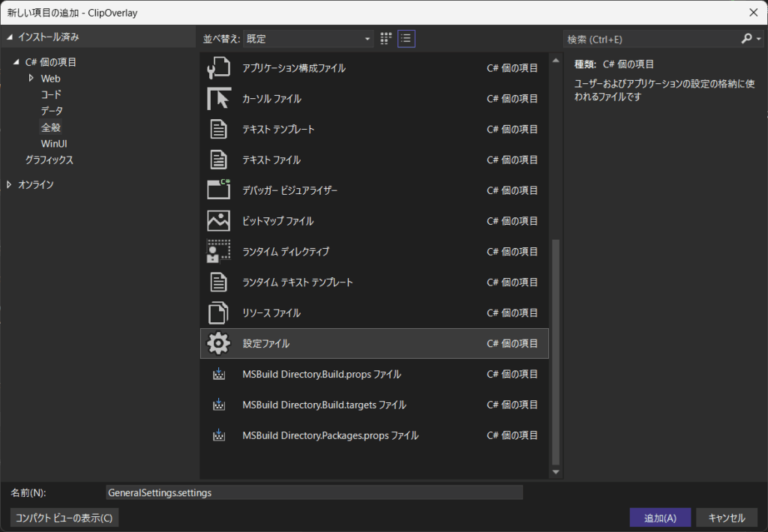Select ランタイム テキスト テンプレート template name
The width and height of the screenshot is (768, 532).
click(297, 282)
